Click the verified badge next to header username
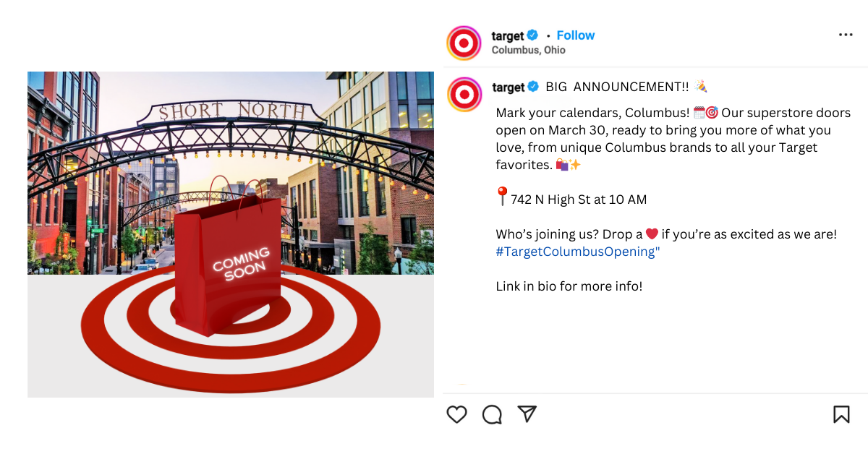Screen dimensions: 868x454 click(532, 35)
